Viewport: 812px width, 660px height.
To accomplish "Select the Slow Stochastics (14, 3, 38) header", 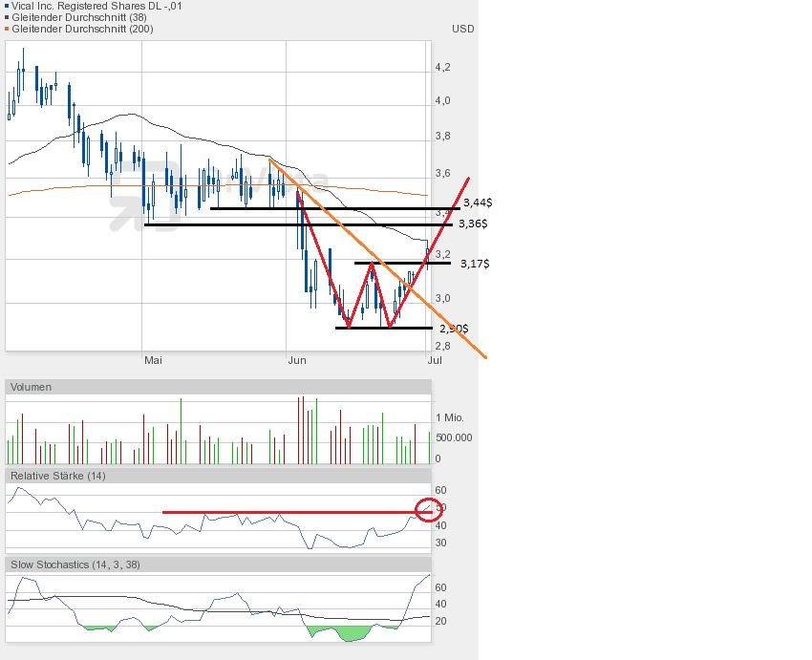I will [75, 564].
